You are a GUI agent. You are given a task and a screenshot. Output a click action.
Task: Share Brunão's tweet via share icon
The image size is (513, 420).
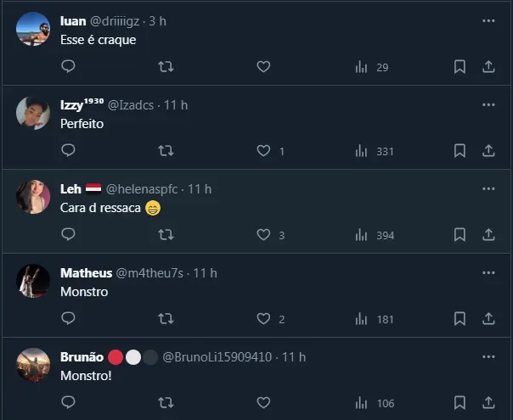tap(488, 402)
